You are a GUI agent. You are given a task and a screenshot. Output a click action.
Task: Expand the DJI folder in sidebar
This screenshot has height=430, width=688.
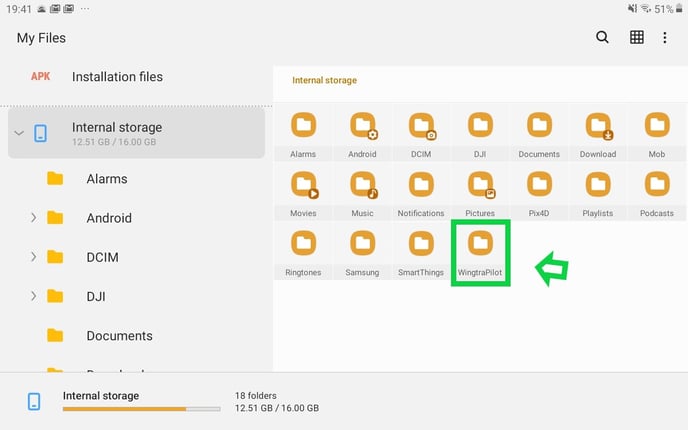pyautogui.click(x=33, y=296)
